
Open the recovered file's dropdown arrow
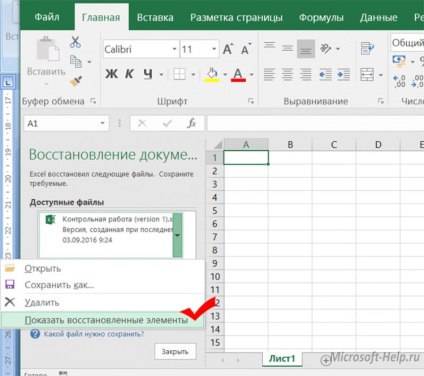178,235
